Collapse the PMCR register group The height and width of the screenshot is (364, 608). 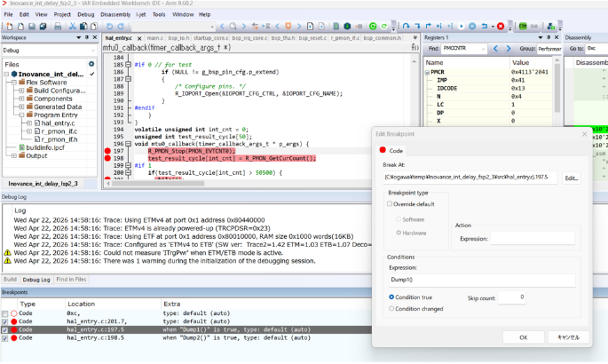[427, 72]
